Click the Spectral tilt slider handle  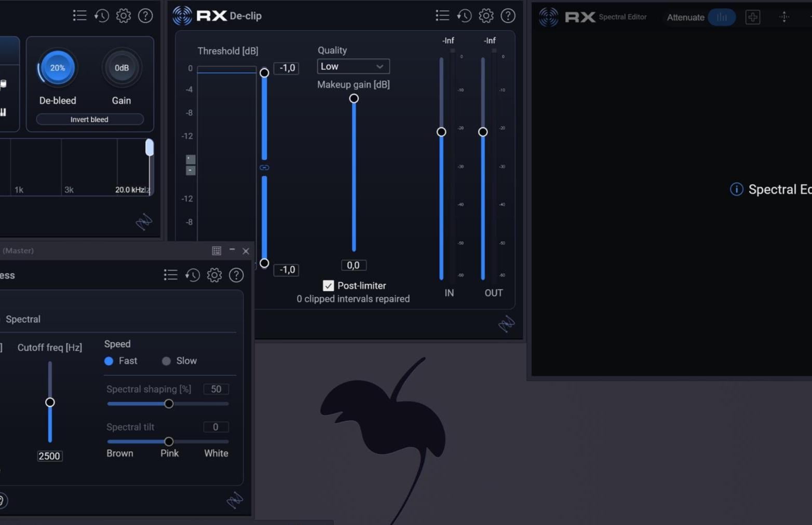point(169,441)
